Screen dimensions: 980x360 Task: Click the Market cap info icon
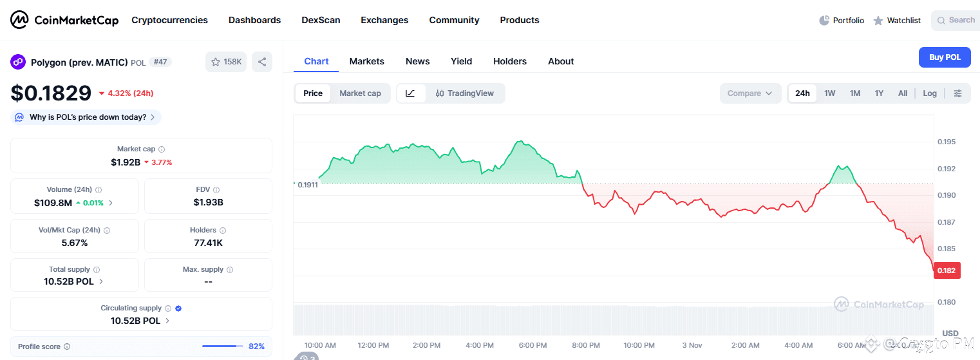tap(162, 149)
